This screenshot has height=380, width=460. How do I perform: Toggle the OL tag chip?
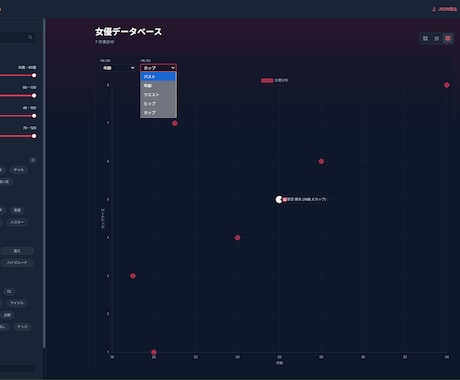coord(9,291)
